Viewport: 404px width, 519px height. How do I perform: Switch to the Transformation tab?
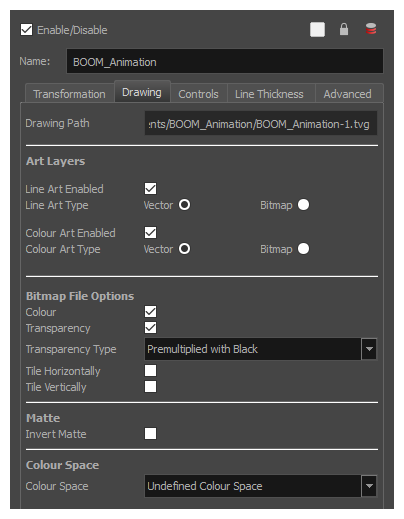click(69, 94)
